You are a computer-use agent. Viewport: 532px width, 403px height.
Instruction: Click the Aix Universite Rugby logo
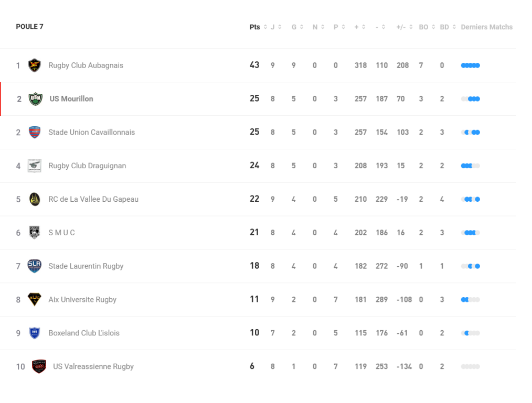tap(35, 300)
